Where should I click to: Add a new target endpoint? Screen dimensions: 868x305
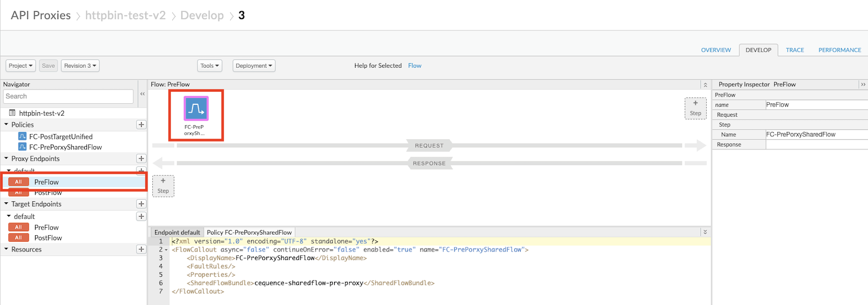(141, 204)
